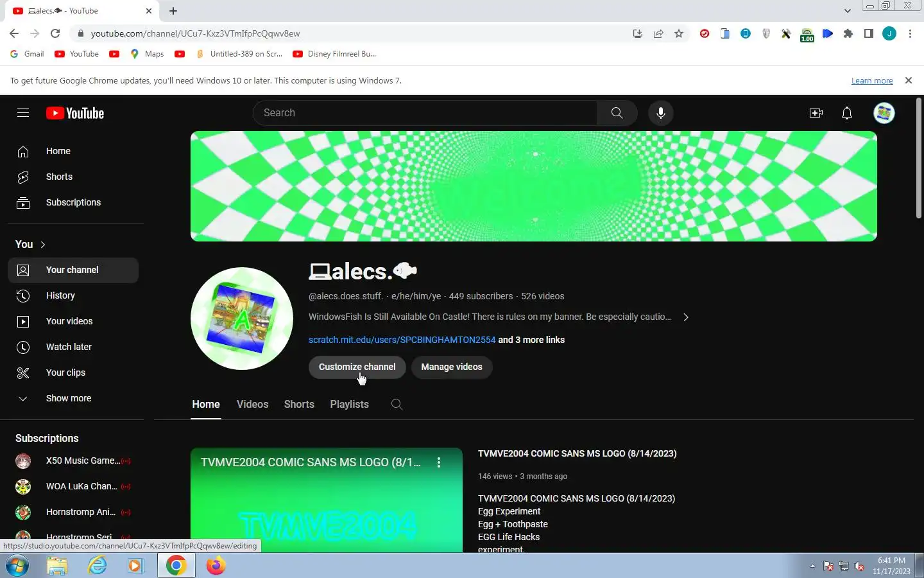Screen dimensions: 924x578
Task: Open Maps bookmark
Action: (x=147, y=54)
